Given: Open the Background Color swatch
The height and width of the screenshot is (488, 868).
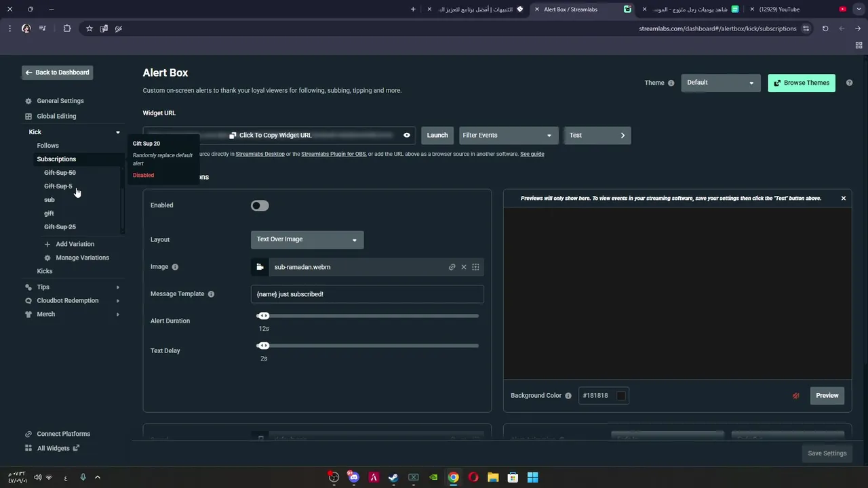Looking at the screenshot, I should tap(620, 396).
